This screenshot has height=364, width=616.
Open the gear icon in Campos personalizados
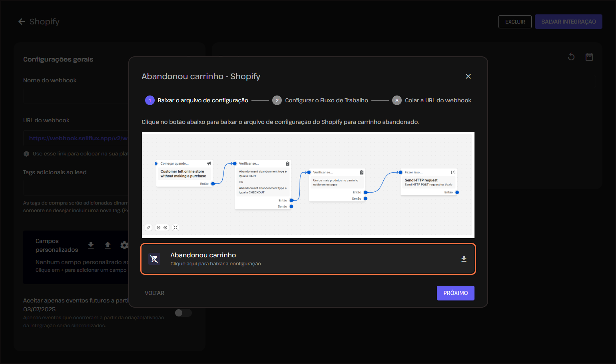[124, 245]
